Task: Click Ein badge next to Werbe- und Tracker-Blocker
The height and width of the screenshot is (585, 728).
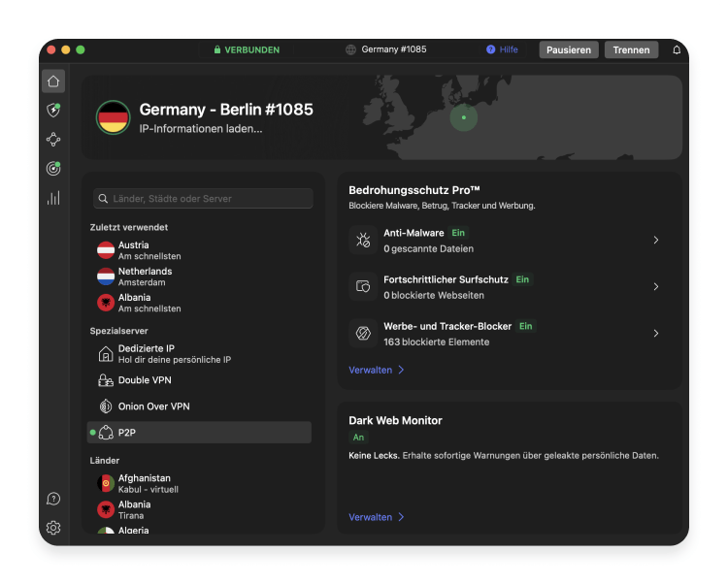Action: pyautogui.click(x=525, y=326)
